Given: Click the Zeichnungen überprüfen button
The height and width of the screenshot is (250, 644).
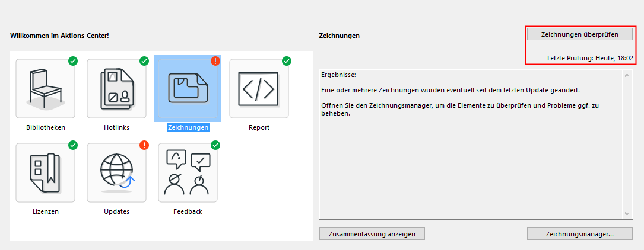Looking at the screenshot, I should [579, 34].
